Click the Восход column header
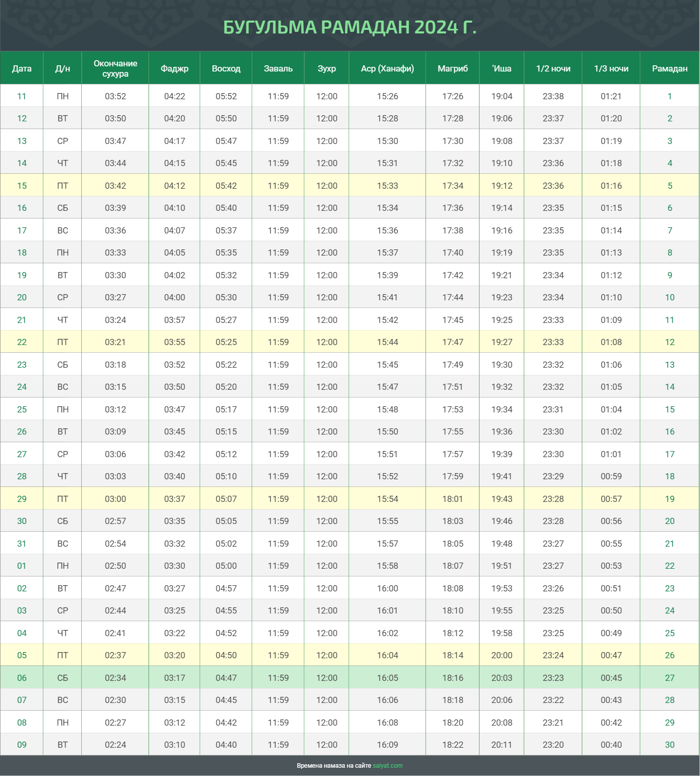700x776 pixels. tap(226, 68)
